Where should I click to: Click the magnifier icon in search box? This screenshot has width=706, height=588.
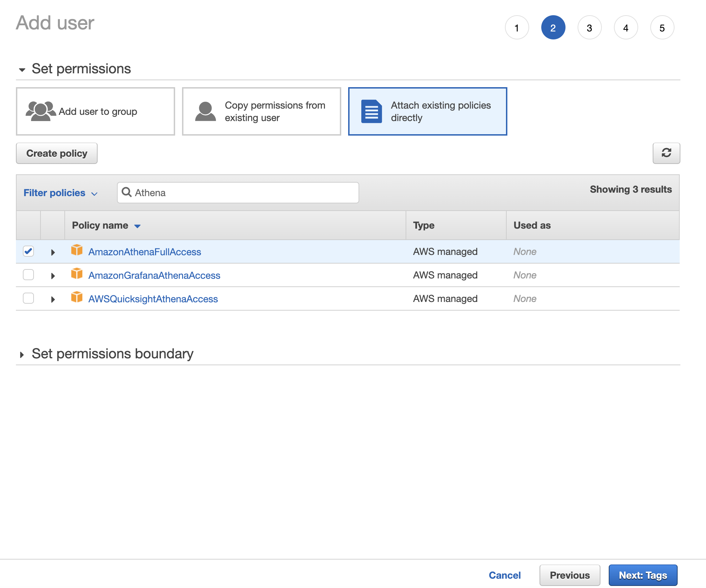127,192
